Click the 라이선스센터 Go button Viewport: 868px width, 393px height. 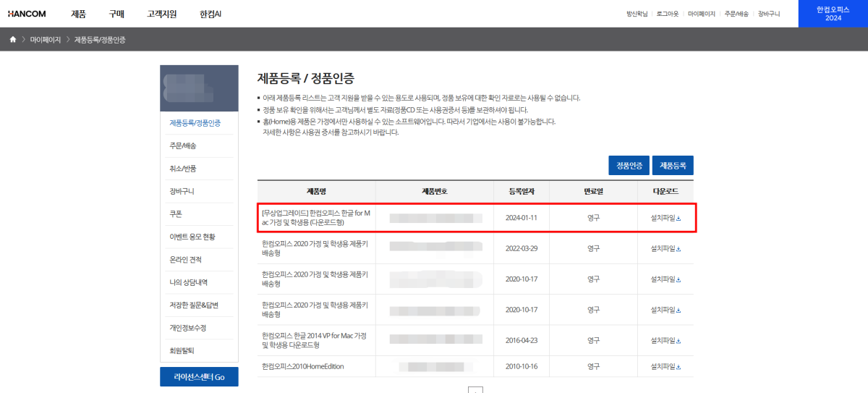pyautogui.click(x=199, y=377)
